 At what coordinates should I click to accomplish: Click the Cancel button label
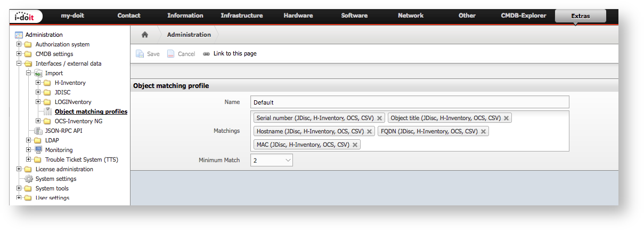[x=186, y=54]
